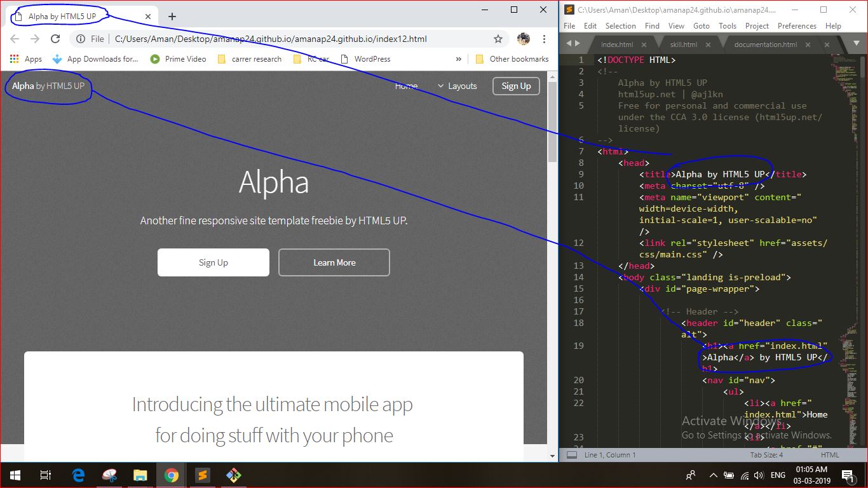Open Sublime Text's Preferences menu
The width and height of the screenshot is (868, 488).
(797, 26)
